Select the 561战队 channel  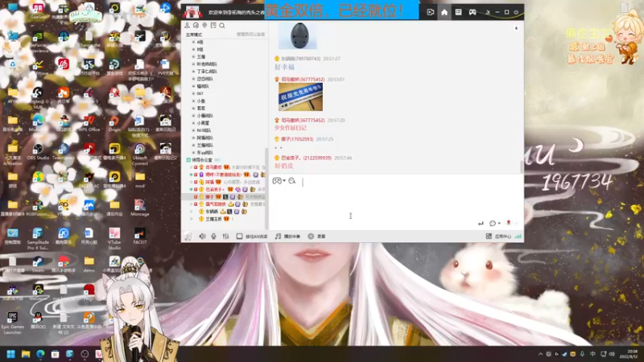(204, 130)
